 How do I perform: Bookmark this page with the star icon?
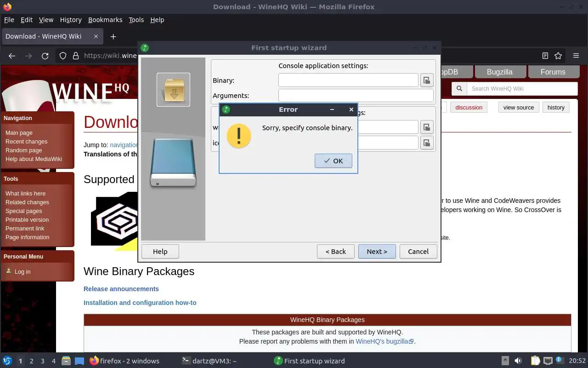click(558, 56)
